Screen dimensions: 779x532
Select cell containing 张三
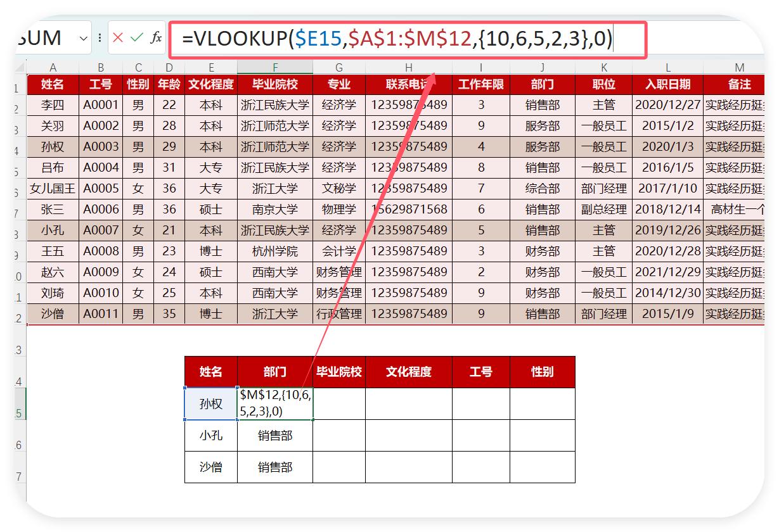(53, 210)
